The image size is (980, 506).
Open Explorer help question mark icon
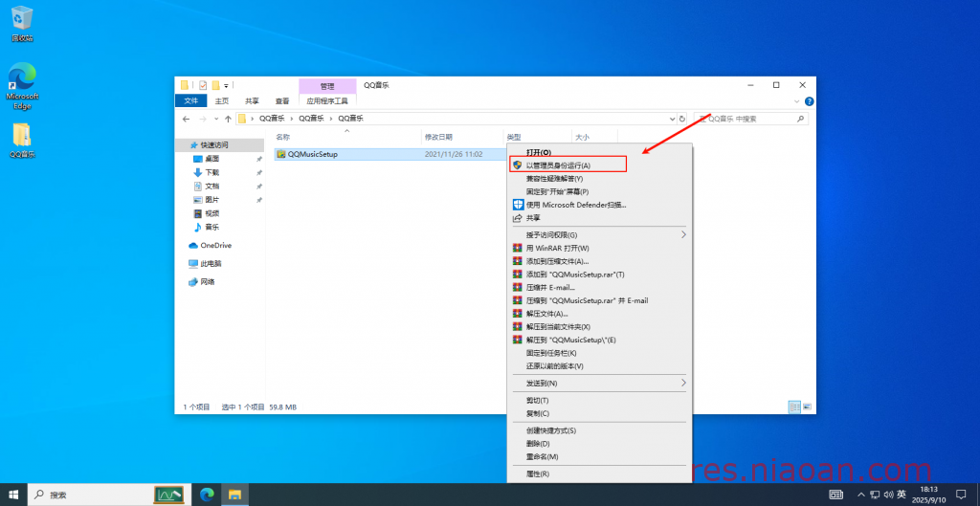[x=809, y=101]
